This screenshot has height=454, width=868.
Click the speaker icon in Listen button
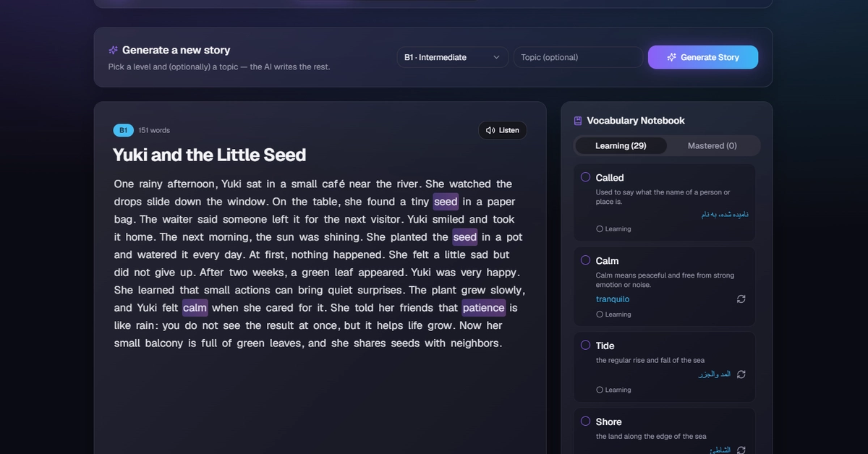pyautogui.click(x=490, y=130)
